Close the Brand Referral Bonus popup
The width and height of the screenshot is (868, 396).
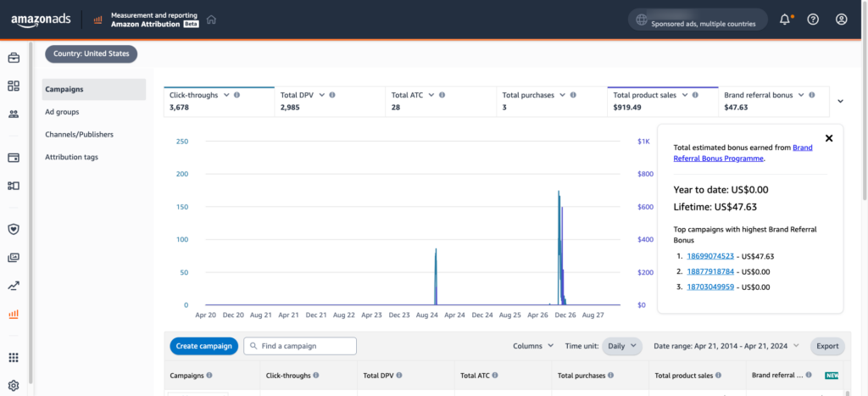(829, 138)
